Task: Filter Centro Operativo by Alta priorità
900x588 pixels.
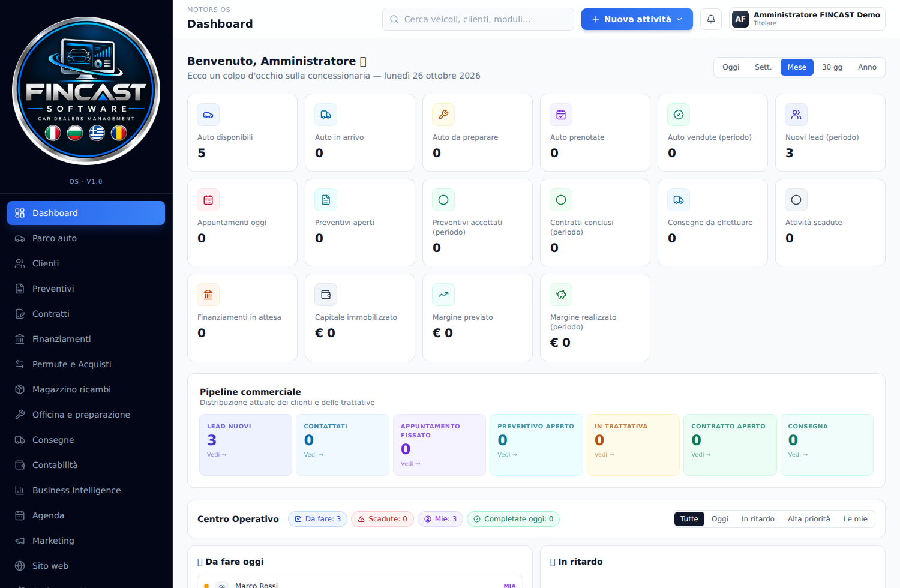Action: click(809, 519)
